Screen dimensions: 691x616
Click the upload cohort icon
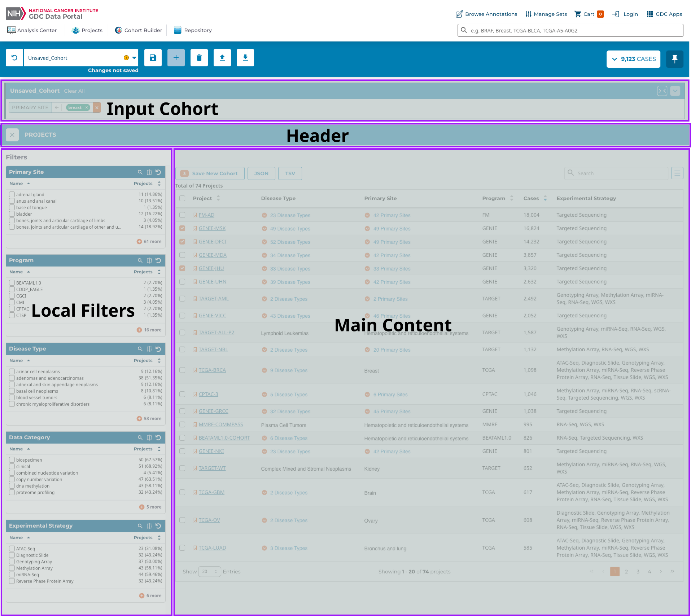click(222, 58)
